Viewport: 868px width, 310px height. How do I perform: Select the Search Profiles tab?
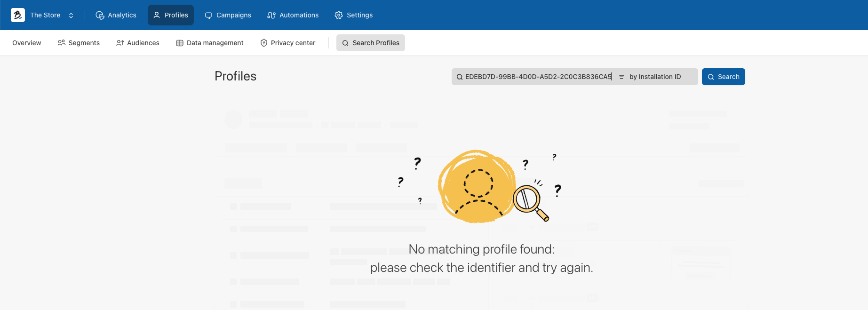click(x=371, y=43)
